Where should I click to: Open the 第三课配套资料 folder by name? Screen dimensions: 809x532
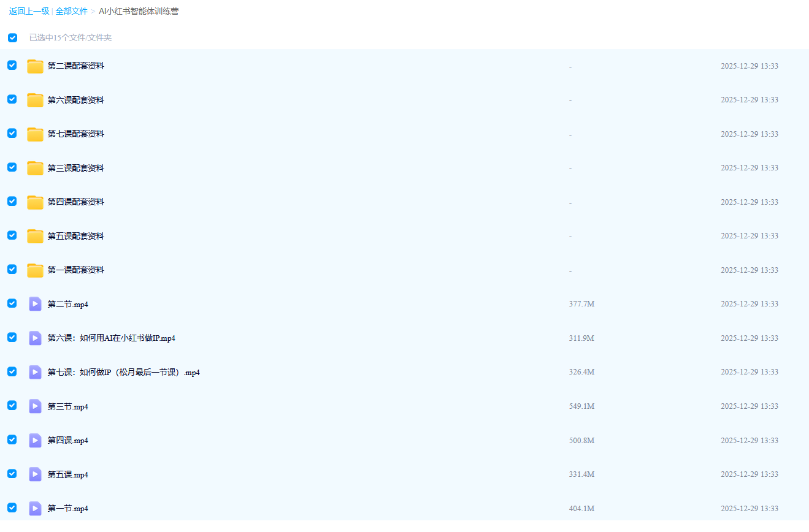(76, 168)
